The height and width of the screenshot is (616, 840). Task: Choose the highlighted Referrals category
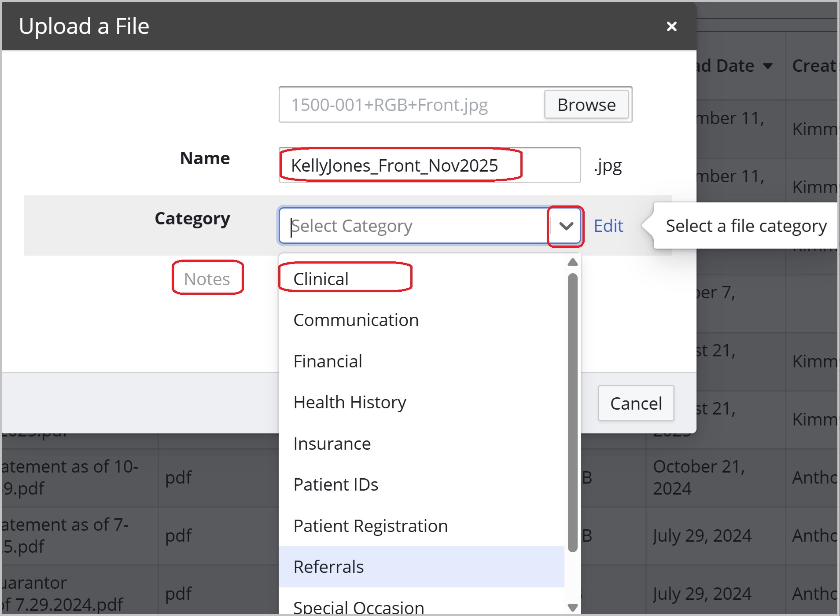tap(328, 567)
